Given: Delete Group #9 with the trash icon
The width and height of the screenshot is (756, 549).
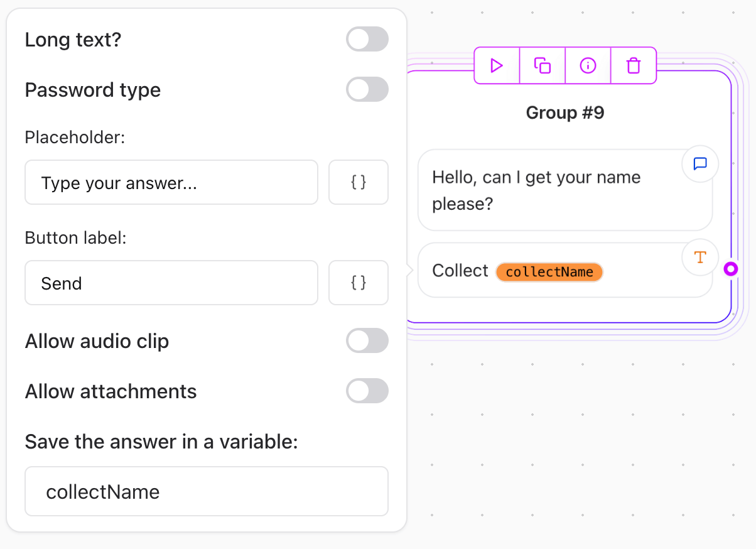Looking at the screenshot, I should (633, 65).
